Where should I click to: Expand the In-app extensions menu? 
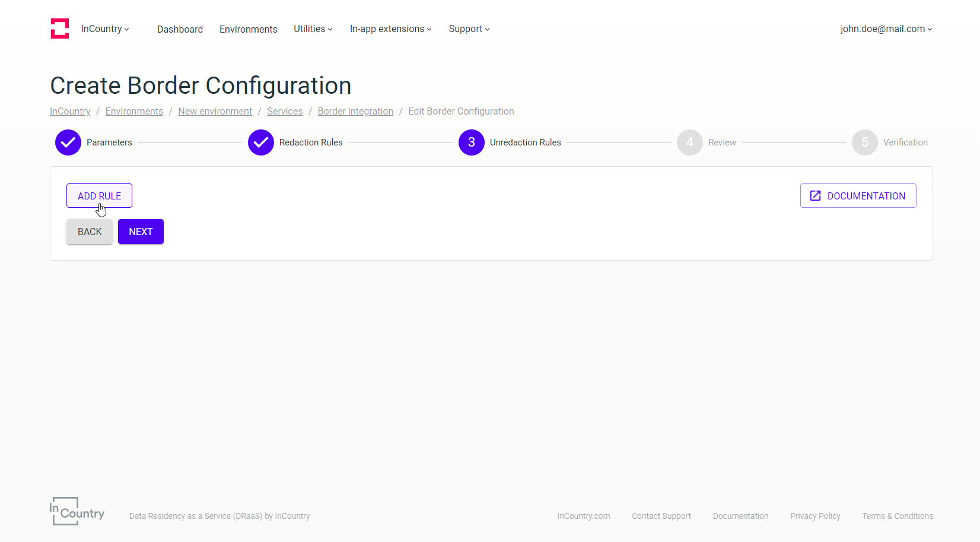tap(391, 28)
